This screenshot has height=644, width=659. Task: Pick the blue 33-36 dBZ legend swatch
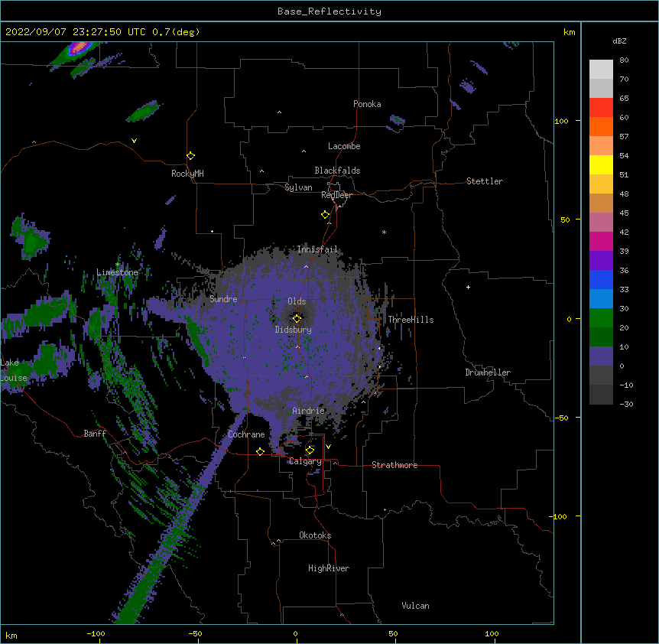click(x=601, y=279)
